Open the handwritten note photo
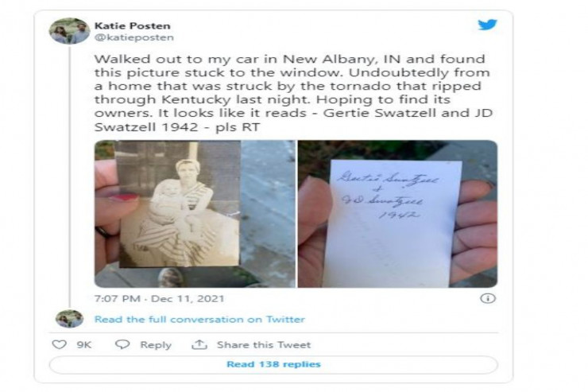The height and width of the screenshot is (392, 588). (x=397, y=214)
